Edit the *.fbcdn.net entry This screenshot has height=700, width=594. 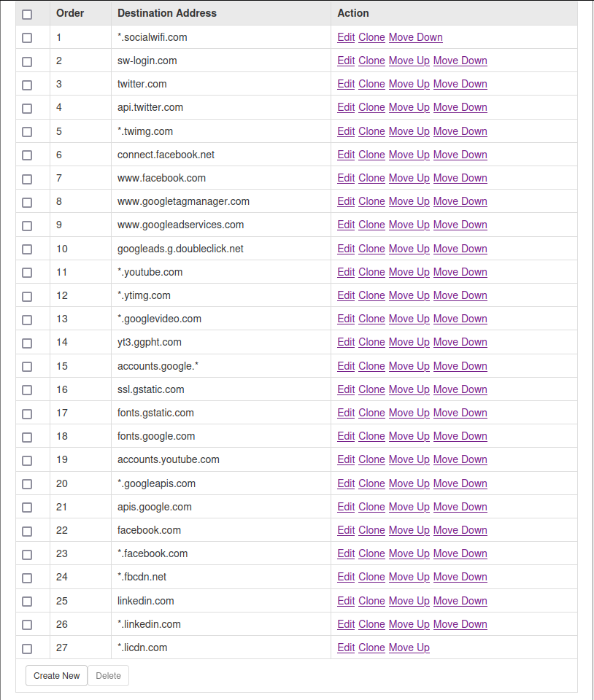pos(346,577)
